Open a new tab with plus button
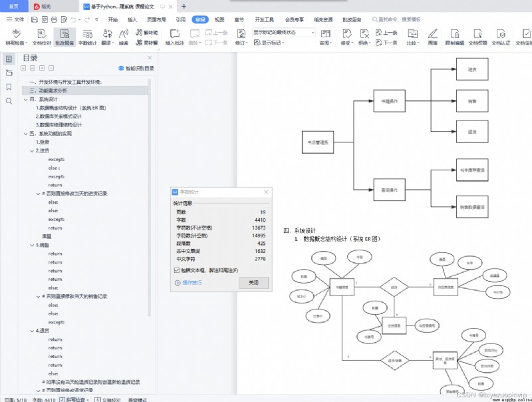 [x=184, y=6]
